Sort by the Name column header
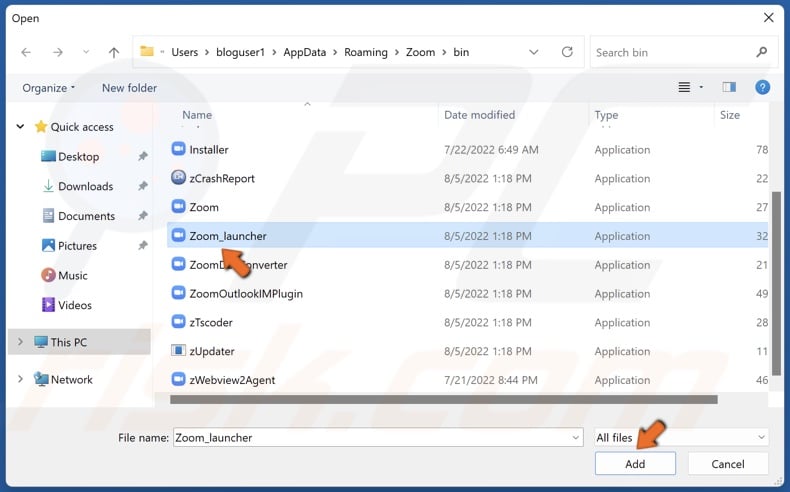The width and height of the screenshot is (790, 492). click(196, 115)
